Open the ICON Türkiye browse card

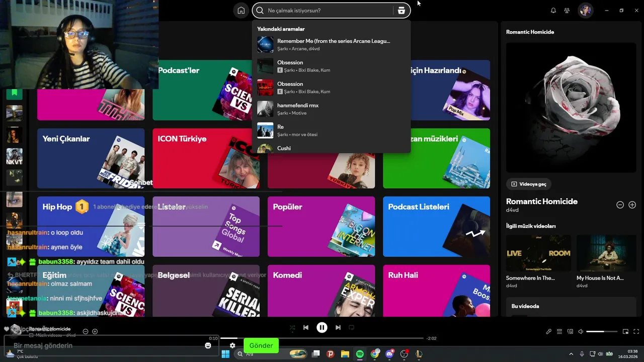point(206,158)
